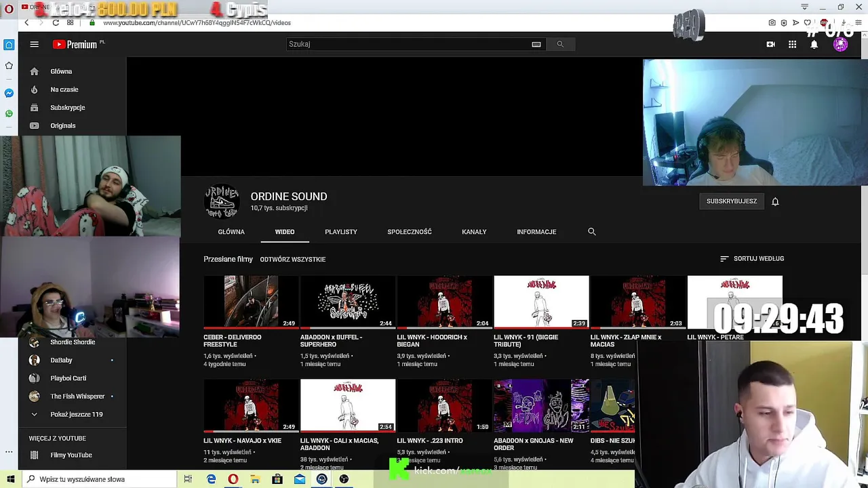Open the ORDINE SOUND channel avatar

click(x=222, y=202)
